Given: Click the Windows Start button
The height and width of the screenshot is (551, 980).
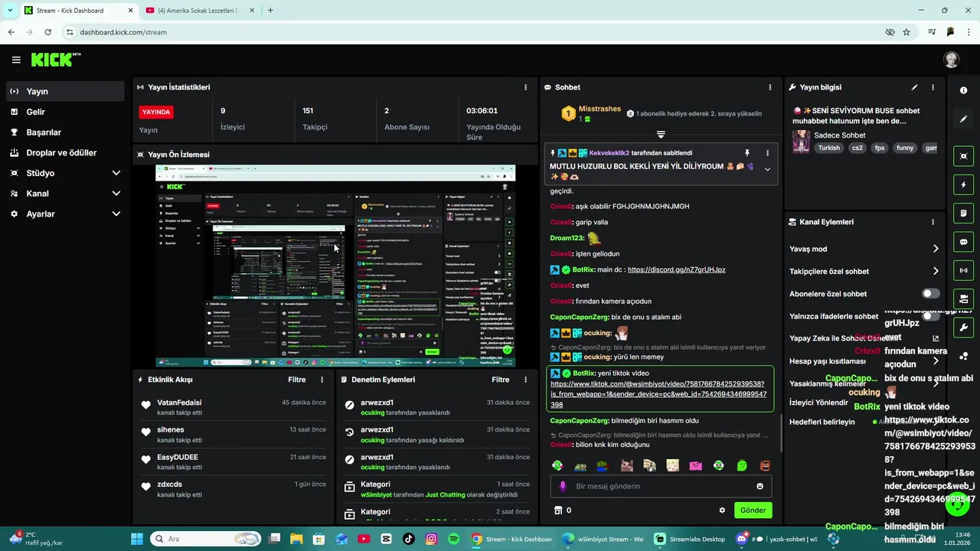Looking at the screenshot, I should pyautogui.click(x=137, y=539).
